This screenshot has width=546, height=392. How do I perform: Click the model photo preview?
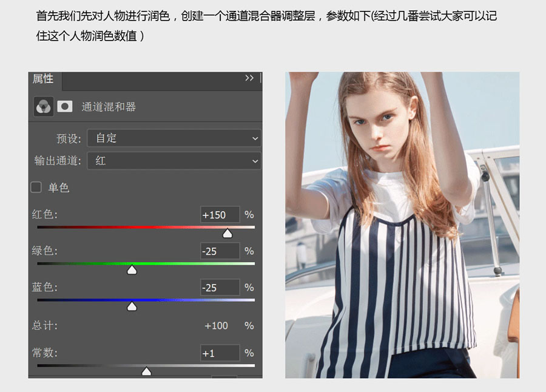tap(402, 225)
